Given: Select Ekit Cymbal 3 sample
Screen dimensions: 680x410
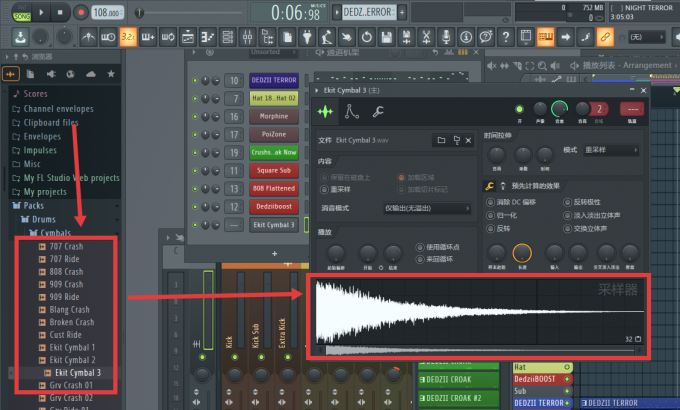Looking at the screenshot, I should click(x=78, y=373).
